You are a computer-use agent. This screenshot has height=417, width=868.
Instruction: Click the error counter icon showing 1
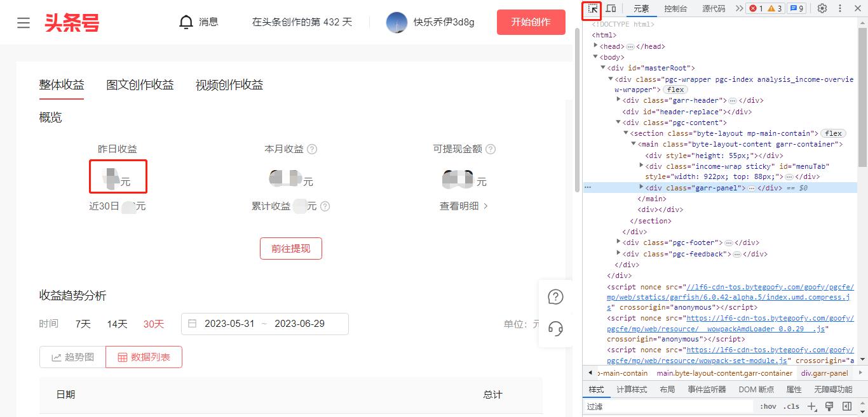753,8
